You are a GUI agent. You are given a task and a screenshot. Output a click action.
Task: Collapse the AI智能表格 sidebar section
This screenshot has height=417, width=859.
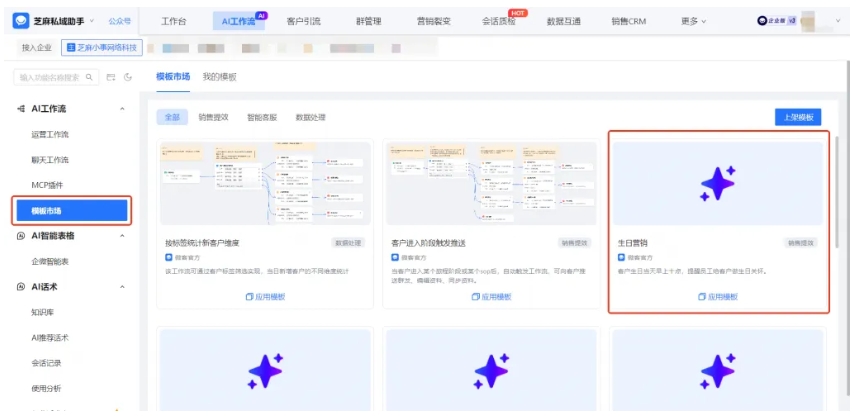122,236
